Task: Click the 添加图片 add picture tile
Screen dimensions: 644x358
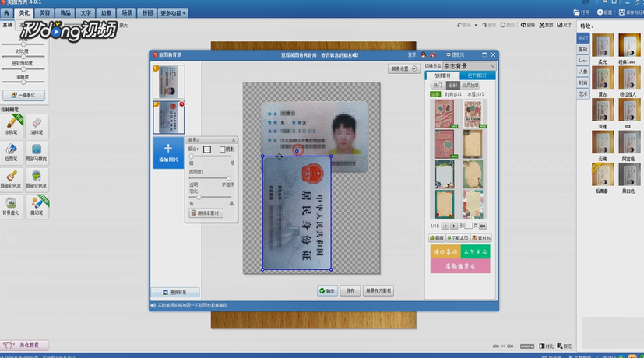Action: [x=168, y=153]
